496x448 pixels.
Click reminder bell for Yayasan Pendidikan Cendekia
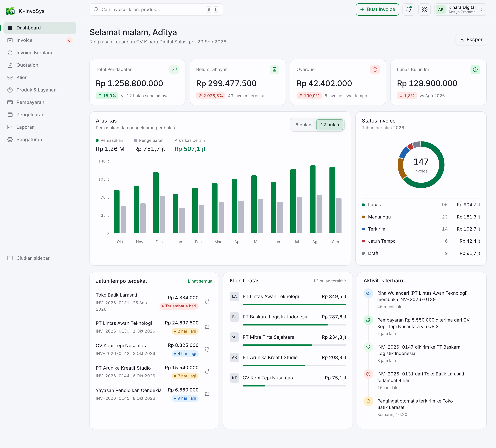207,394
